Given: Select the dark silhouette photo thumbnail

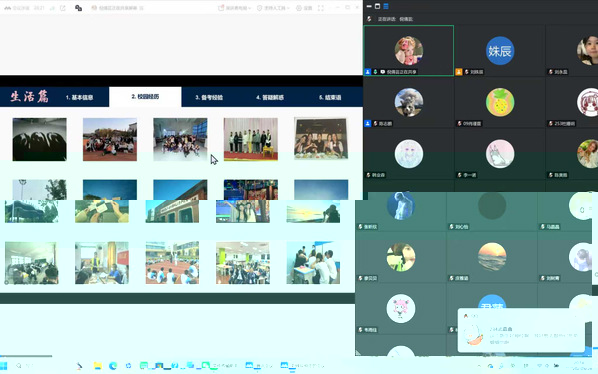Looking at the screenshot, I should pyautogui.click(x=39, y=139).
